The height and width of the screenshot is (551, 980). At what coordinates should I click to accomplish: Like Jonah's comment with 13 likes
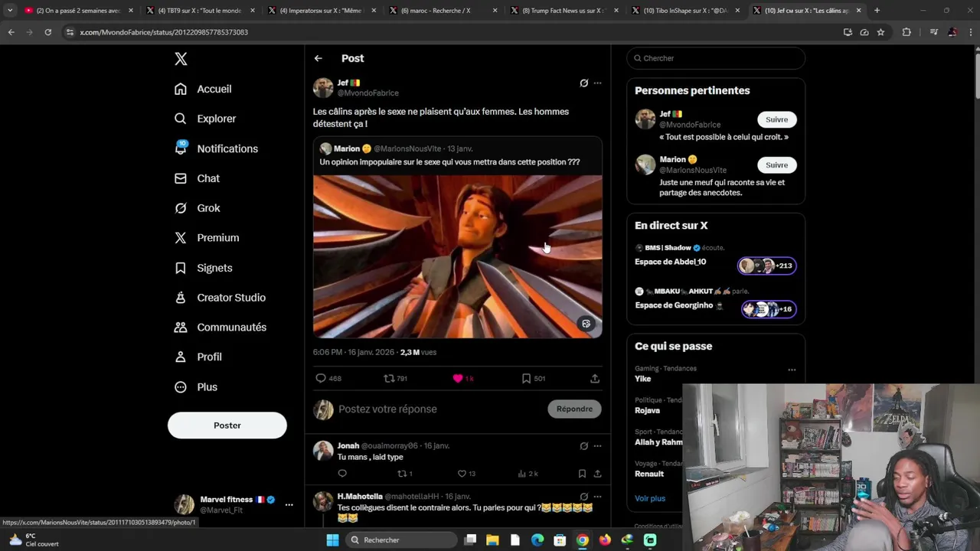pos(466,474)
